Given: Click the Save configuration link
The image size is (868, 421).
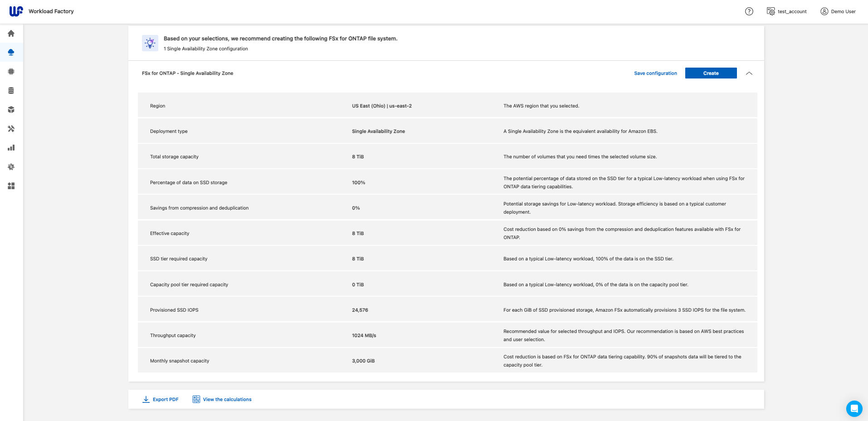Looking at the screenshot, I should coord(655,73).
